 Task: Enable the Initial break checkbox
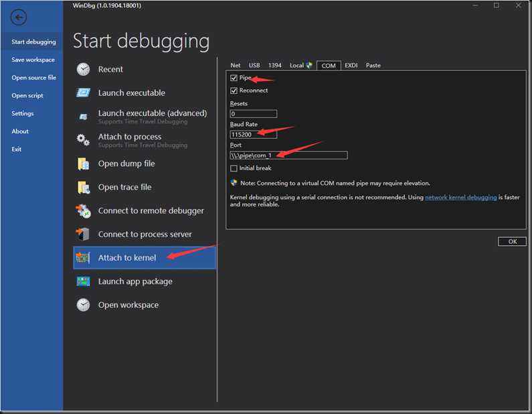[234, 168]
